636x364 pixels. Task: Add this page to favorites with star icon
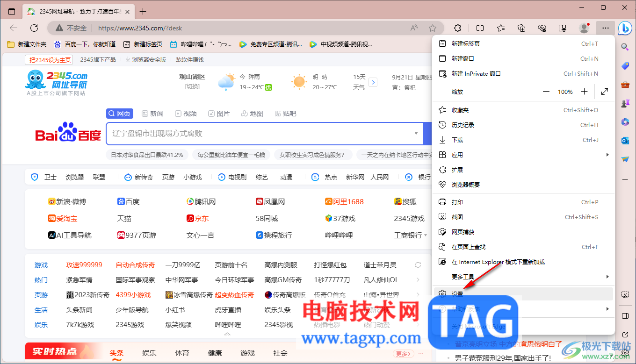pos(433,28)
